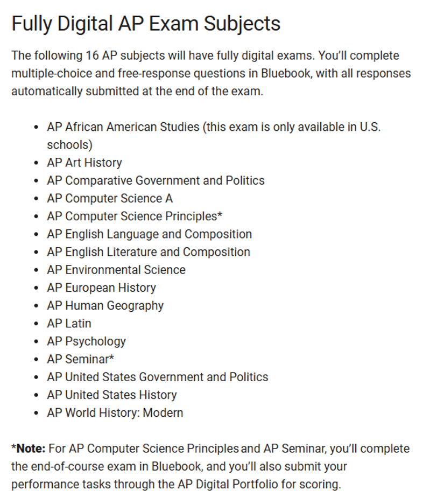The height and width of the screenshot is (504, 437).
Task: Click AP Psychology in the list
Action: (87, 341)
